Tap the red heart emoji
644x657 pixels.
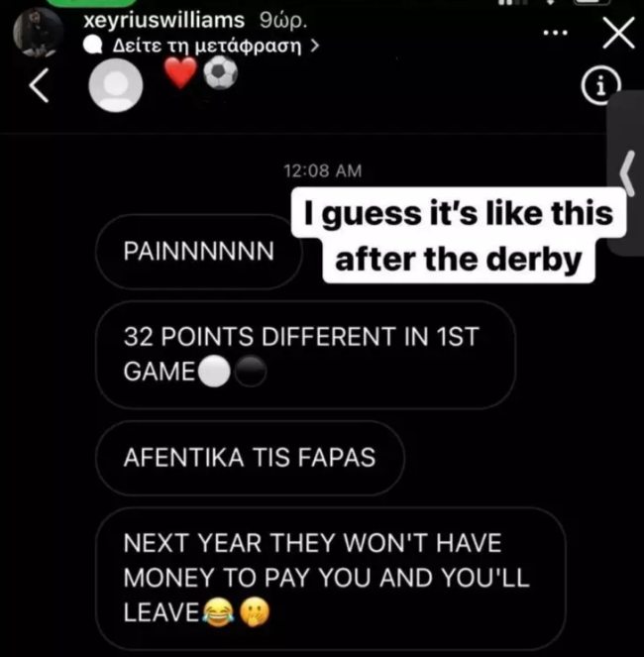pos(180,72)
